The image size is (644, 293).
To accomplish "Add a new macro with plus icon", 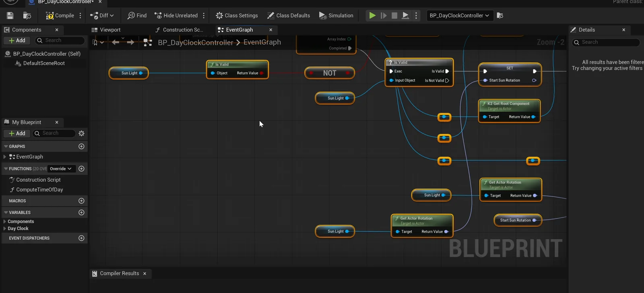I will point(81,201).
